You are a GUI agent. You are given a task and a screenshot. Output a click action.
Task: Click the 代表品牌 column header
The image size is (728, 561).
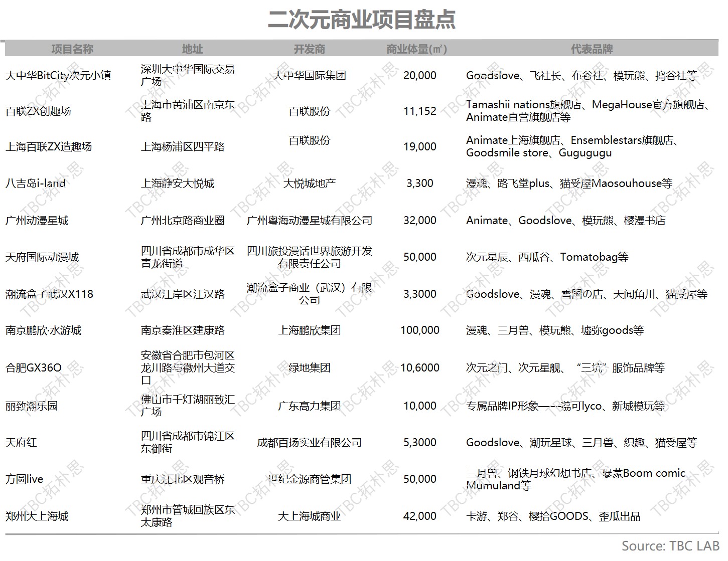[592, 49]
